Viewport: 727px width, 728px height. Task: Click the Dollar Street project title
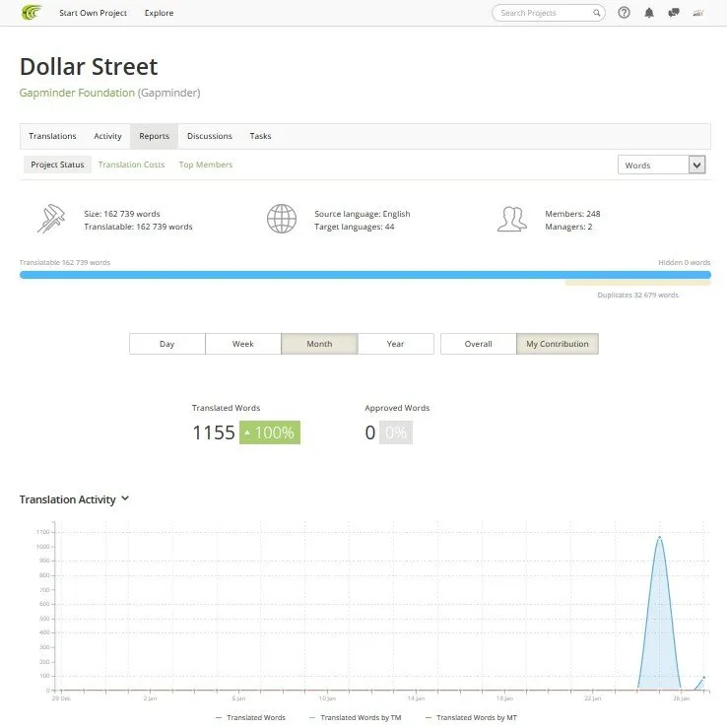(89, 66)
